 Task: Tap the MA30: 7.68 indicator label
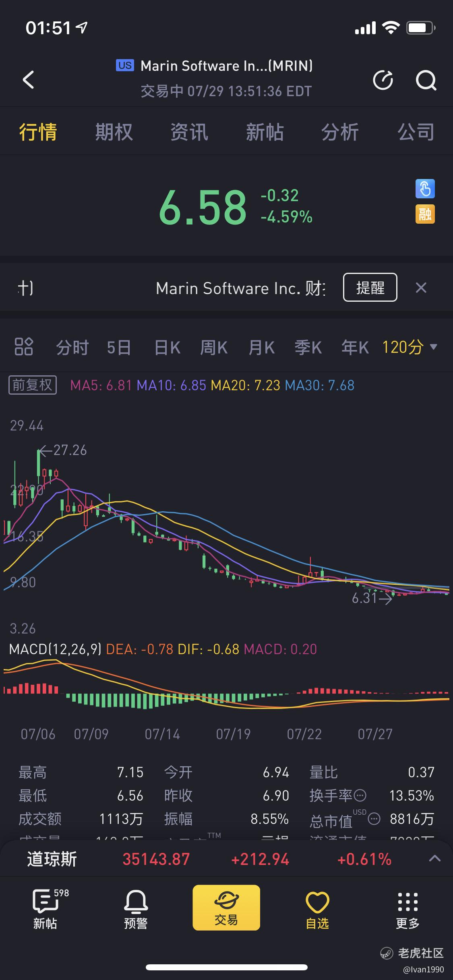click(x=320, y=385)
